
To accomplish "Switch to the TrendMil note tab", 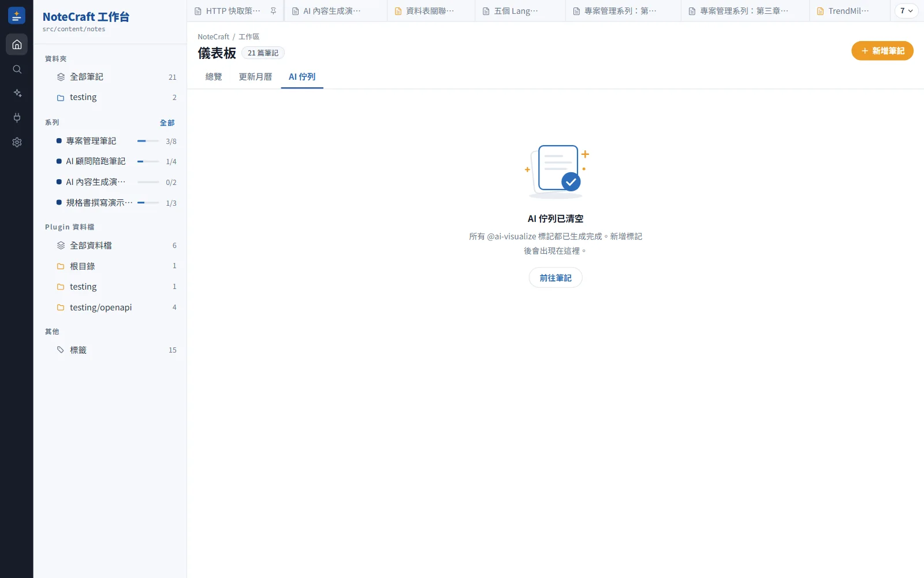I will click(x=849, y=11).
